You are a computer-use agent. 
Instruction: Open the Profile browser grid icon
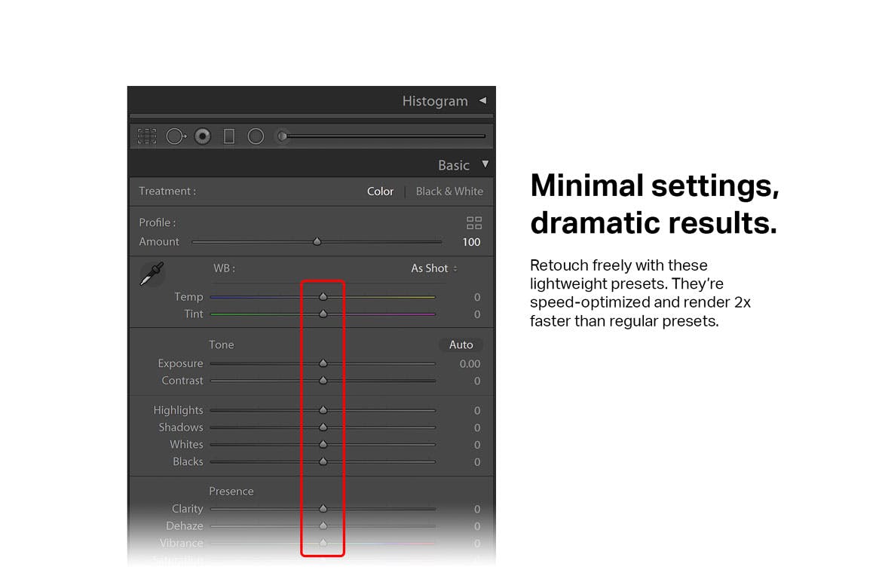474,223
